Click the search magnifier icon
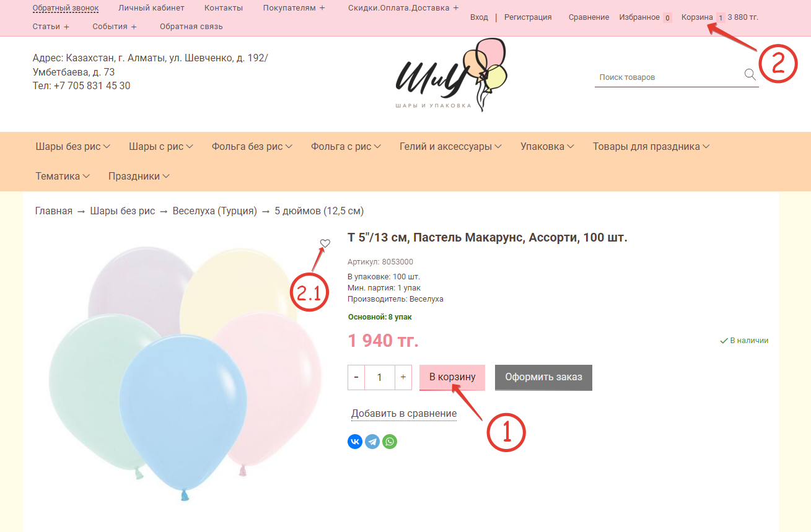 (750, 75)
